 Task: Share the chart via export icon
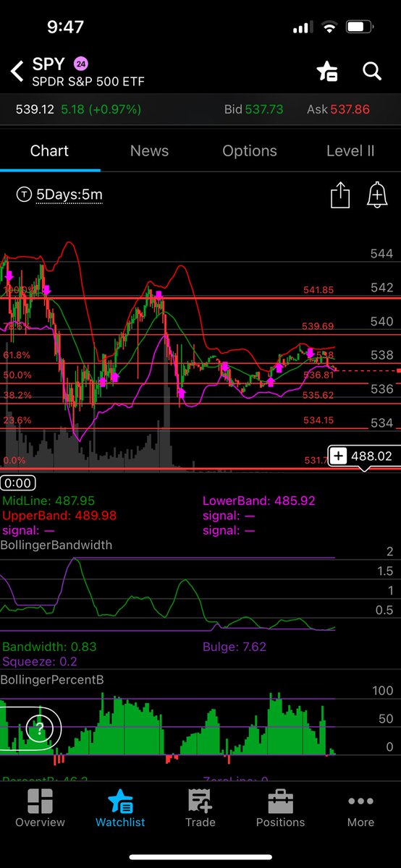340,195
